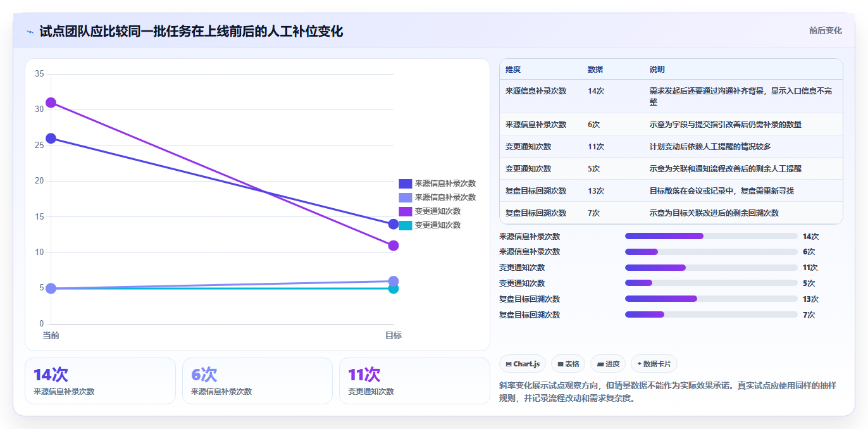868x429 pixels.
Task: Click the cyan data point at 5 on 目标
Action: pyautogui.click(x=394, y=289)
